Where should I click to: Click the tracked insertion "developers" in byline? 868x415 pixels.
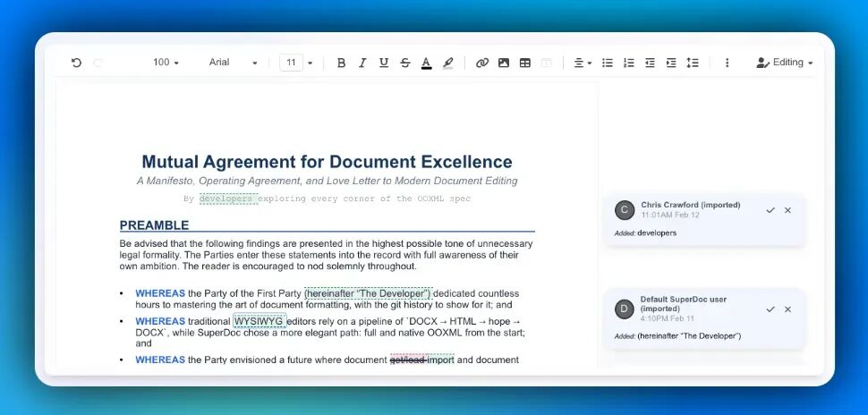(x=228, y=198)
